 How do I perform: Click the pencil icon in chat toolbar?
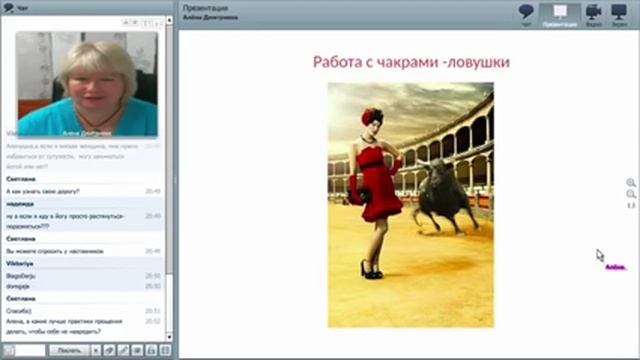pos(123,350)
